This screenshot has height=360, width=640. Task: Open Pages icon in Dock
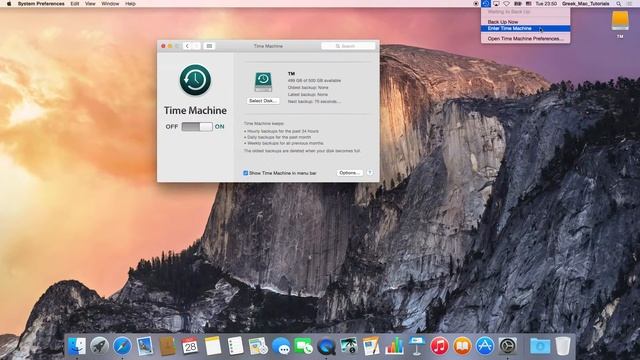pos(371,346)
